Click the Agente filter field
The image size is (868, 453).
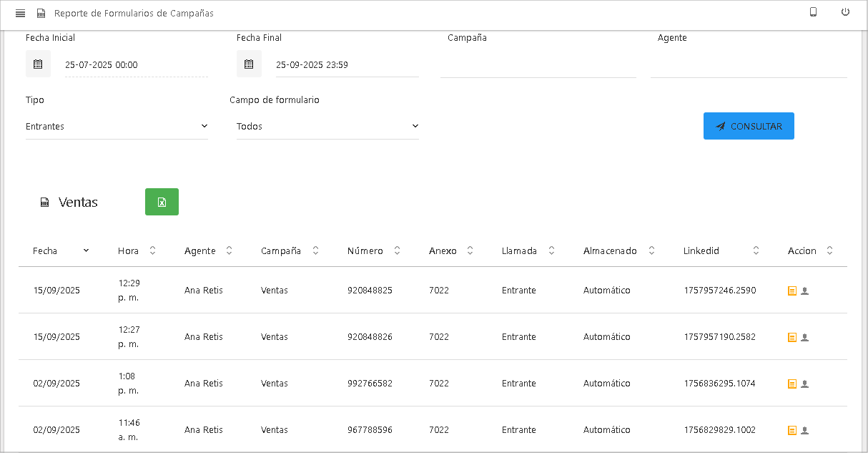(748, 65)
